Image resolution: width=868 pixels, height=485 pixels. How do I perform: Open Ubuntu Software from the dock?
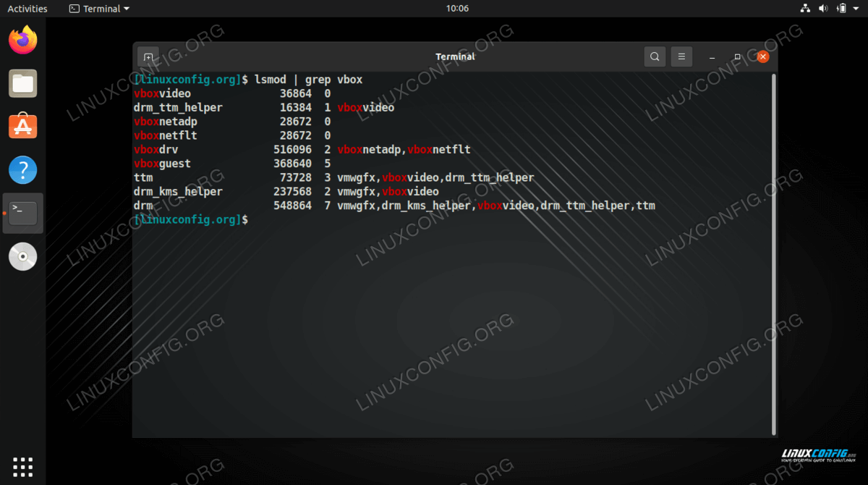[x=23, y=127]
